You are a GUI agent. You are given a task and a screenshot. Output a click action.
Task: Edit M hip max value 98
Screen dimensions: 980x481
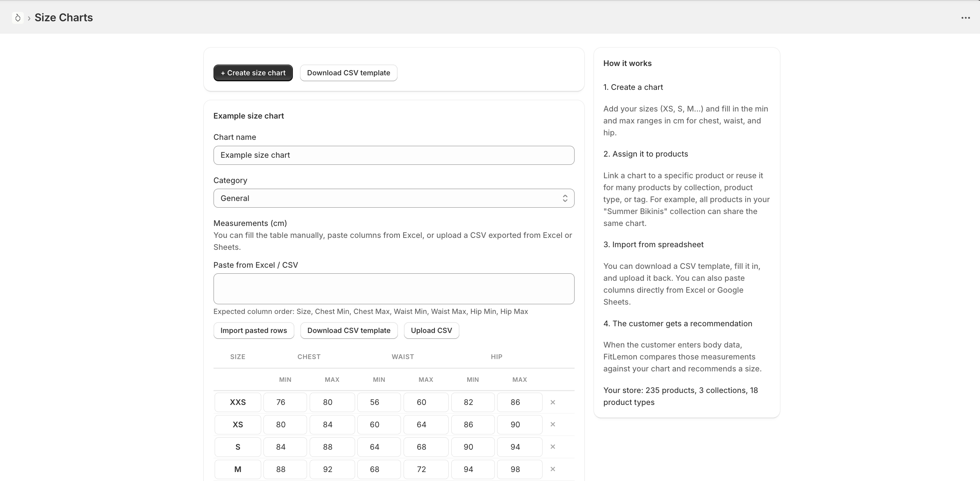520,469
